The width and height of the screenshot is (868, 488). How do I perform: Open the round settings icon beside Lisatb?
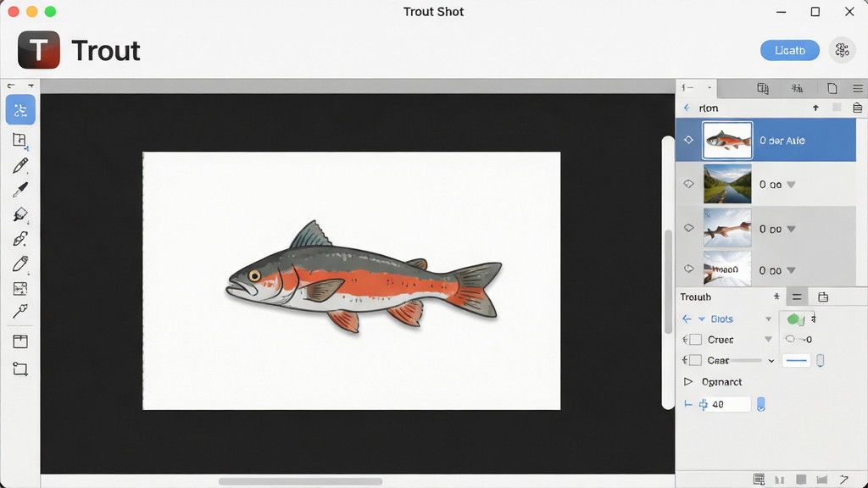coord(842,50)
